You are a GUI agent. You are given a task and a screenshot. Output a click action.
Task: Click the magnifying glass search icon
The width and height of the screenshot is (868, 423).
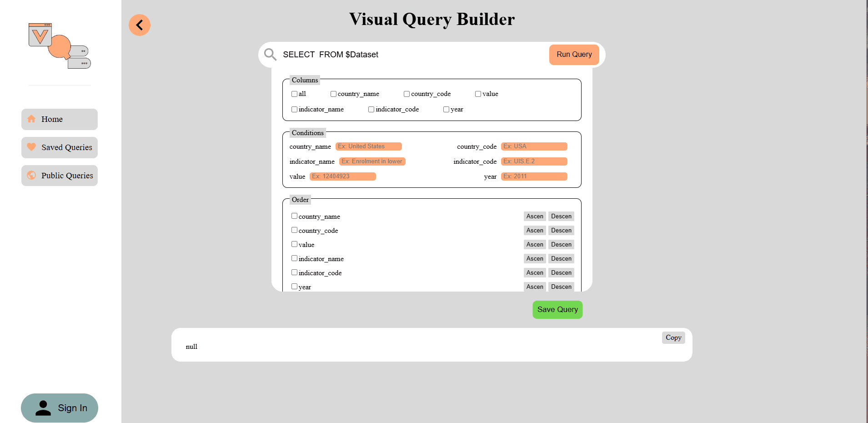pos(270,55)
